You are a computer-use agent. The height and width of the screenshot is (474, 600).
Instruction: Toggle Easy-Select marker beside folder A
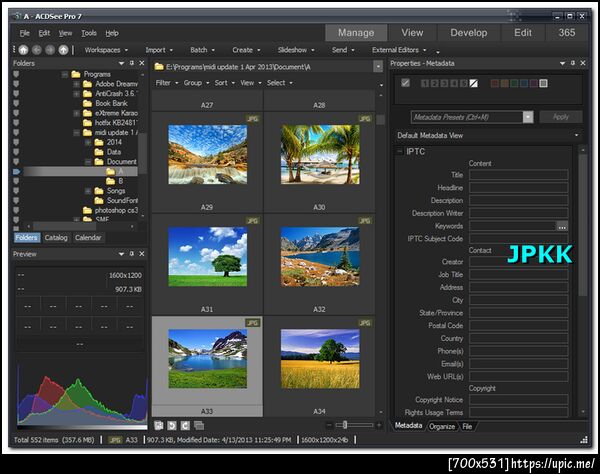tap(16, 171)
